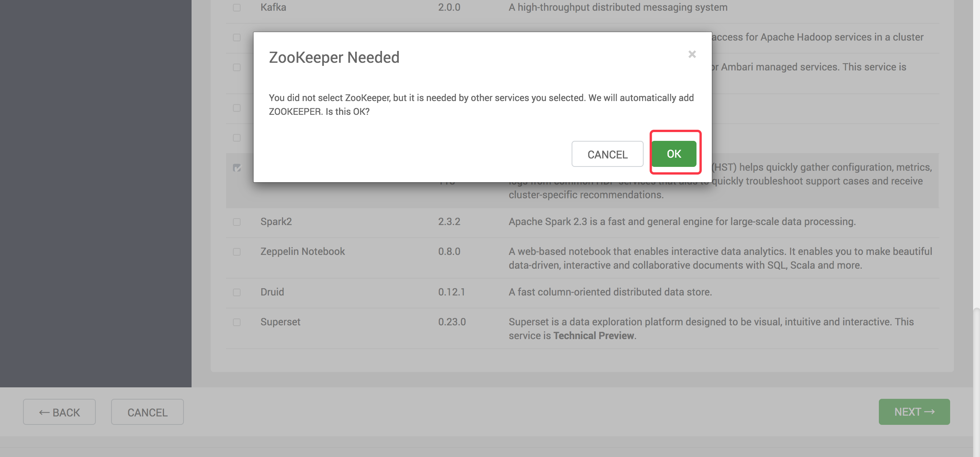Check the Superset service checkbox
This screenshot has width=980, height=457.
(x=237, y=322)
